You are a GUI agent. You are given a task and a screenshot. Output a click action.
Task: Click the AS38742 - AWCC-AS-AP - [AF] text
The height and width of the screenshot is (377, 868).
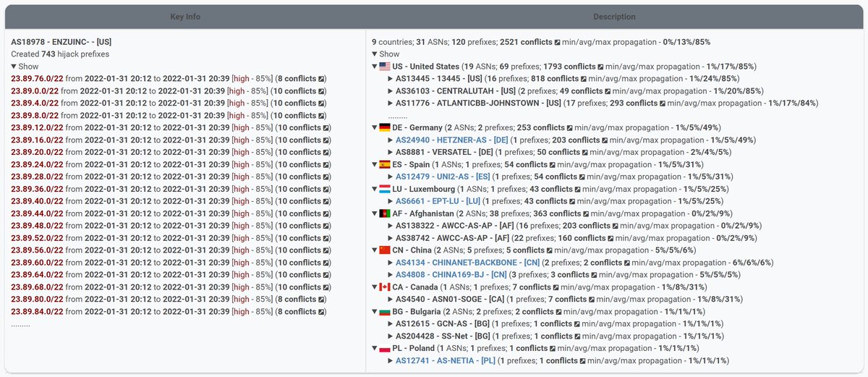454,239
